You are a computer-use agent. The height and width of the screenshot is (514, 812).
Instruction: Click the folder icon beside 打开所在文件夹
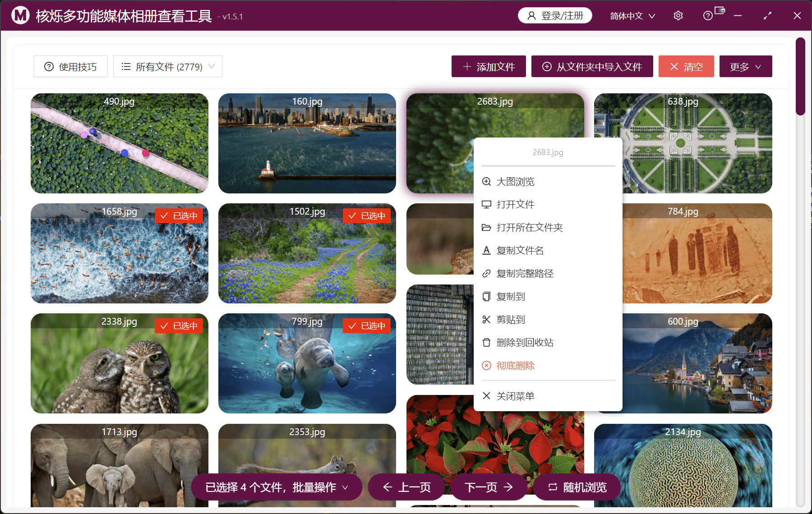(x=486, y=227)
